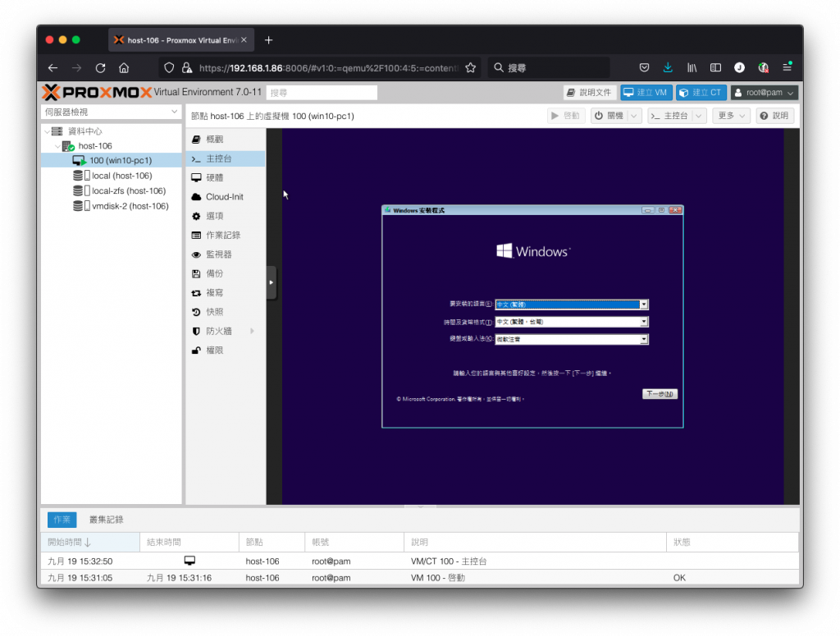Collapse the host-106 tree expander
This screenshot has height=637, width=840.
coord(57,146)
